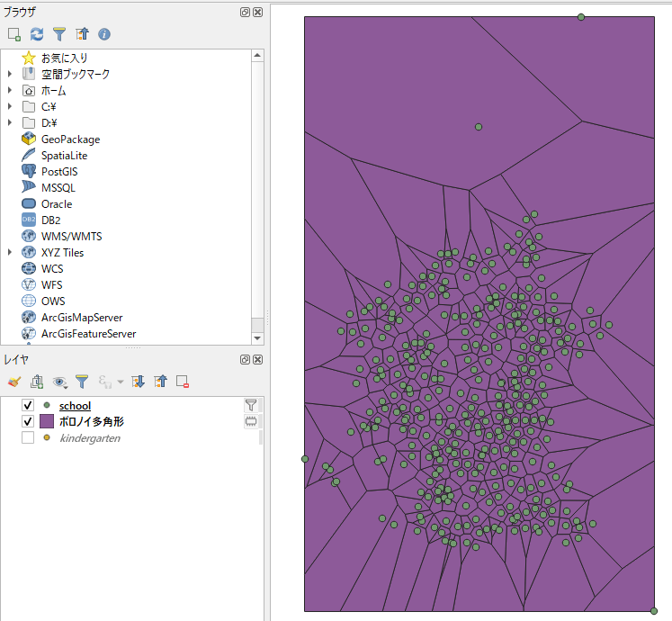Select the kindergarten layer name
Viewport: 672px width, 621px height.
pyautogui.click(x=90, y=438)
